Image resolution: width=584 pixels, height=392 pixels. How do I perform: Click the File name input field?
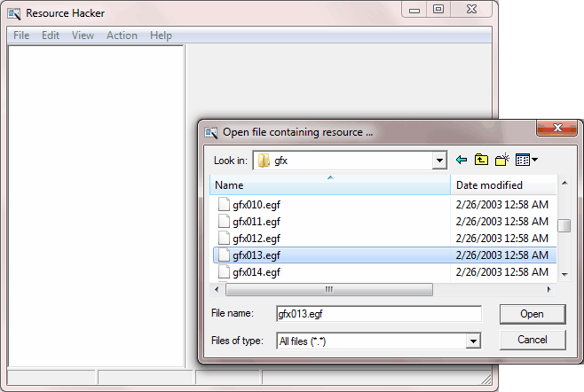(379, 314)
